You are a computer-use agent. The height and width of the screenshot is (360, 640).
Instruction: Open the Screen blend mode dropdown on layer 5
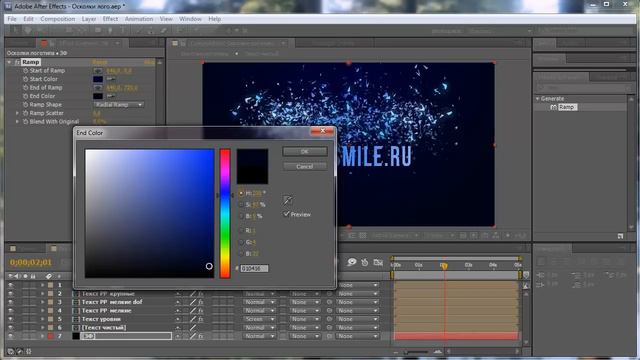259,319
